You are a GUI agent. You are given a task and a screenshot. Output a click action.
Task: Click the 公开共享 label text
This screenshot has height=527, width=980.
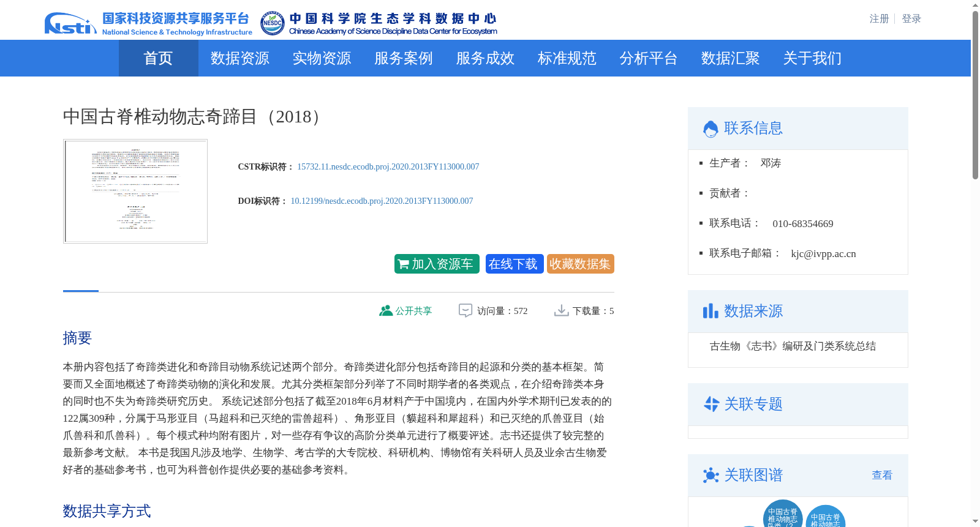[413, 311]
